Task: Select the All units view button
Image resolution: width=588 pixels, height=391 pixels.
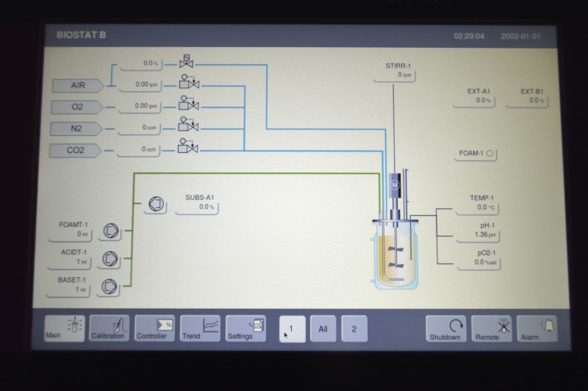Action: coord(323,329)
